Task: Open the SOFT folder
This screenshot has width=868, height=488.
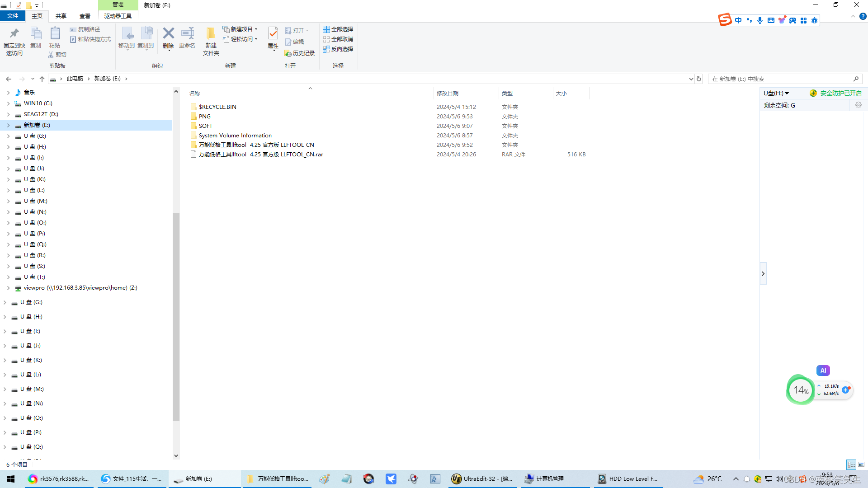Action: pos(205,126)
